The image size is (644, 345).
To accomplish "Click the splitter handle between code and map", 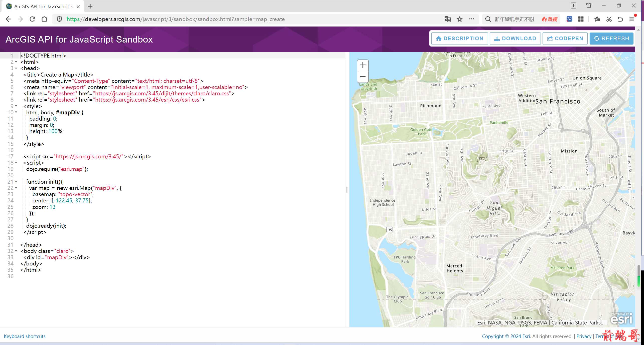I will coord(347,190).
